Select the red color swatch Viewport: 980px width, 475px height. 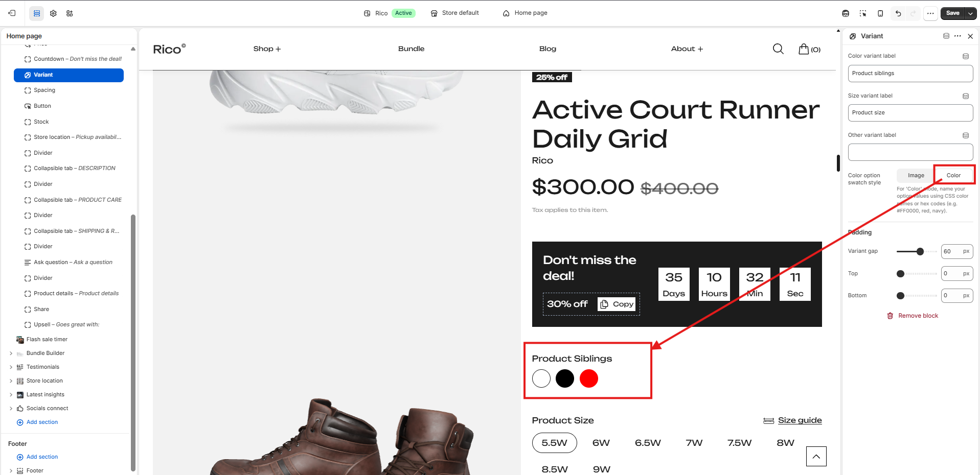tap(589, 378)
